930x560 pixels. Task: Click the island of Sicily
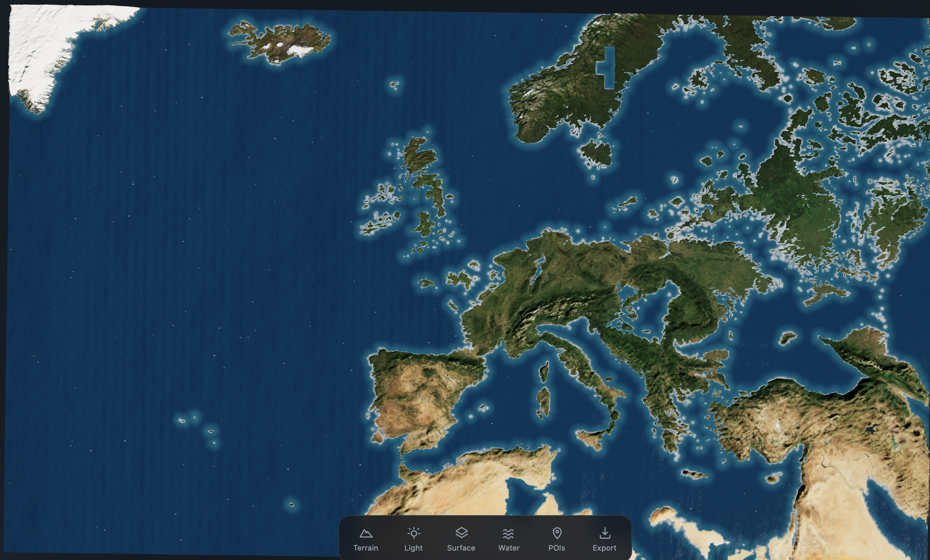pyautogui.click(x=591, y=439)
